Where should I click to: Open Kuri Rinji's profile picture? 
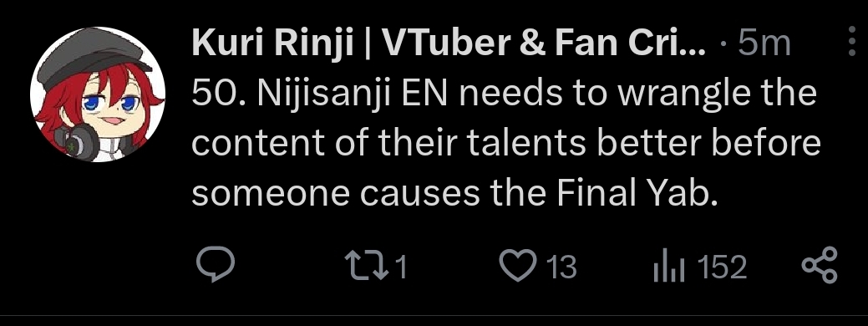[x=98, y=94]
